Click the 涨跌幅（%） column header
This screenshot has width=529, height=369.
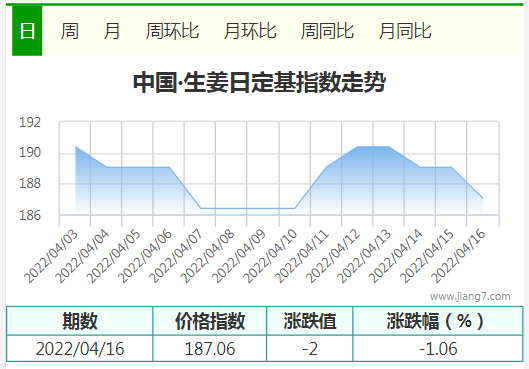point(438,321)
